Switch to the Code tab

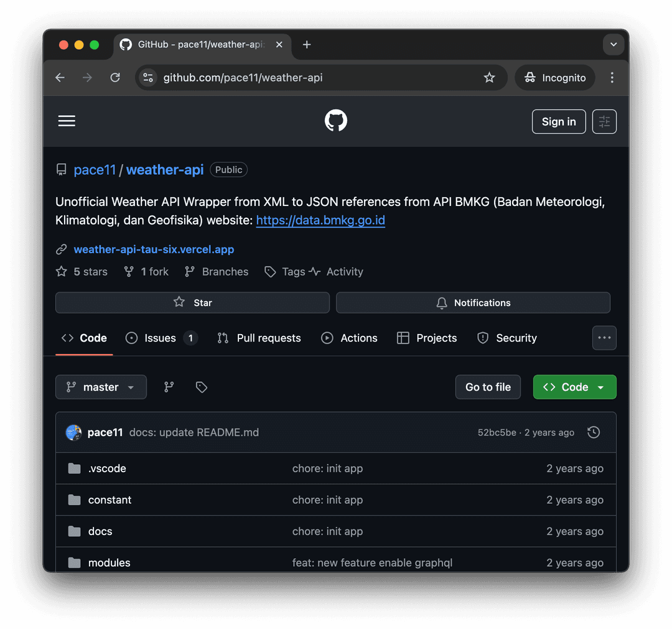pos(85,338)
